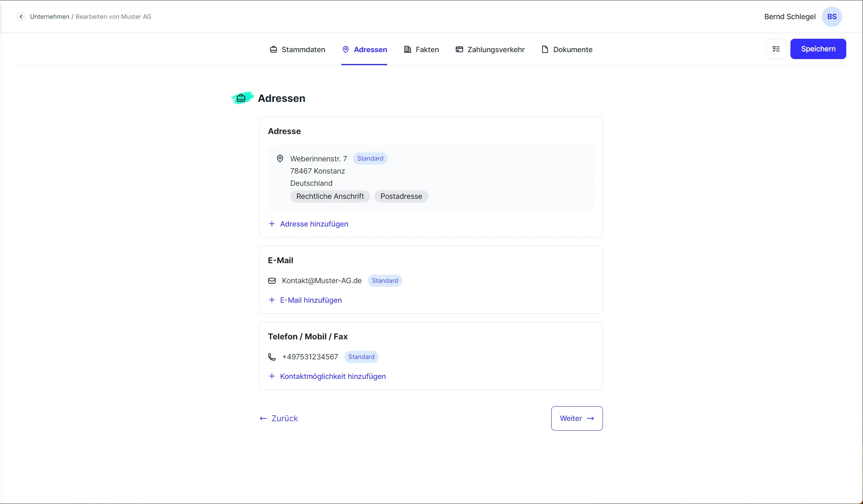Click the Unternehmen breadcrumb link
The image size is (863, 504).
coord(49,17)
